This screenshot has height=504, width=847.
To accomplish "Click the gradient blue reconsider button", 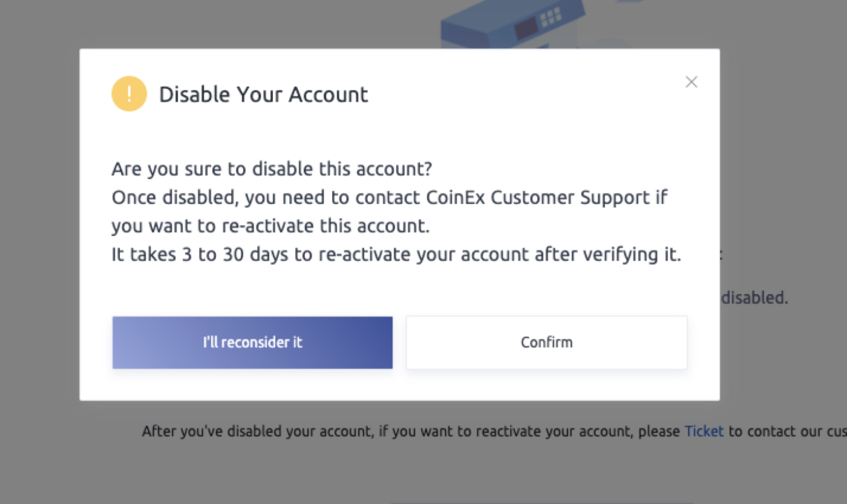I will tap(252, 342).
